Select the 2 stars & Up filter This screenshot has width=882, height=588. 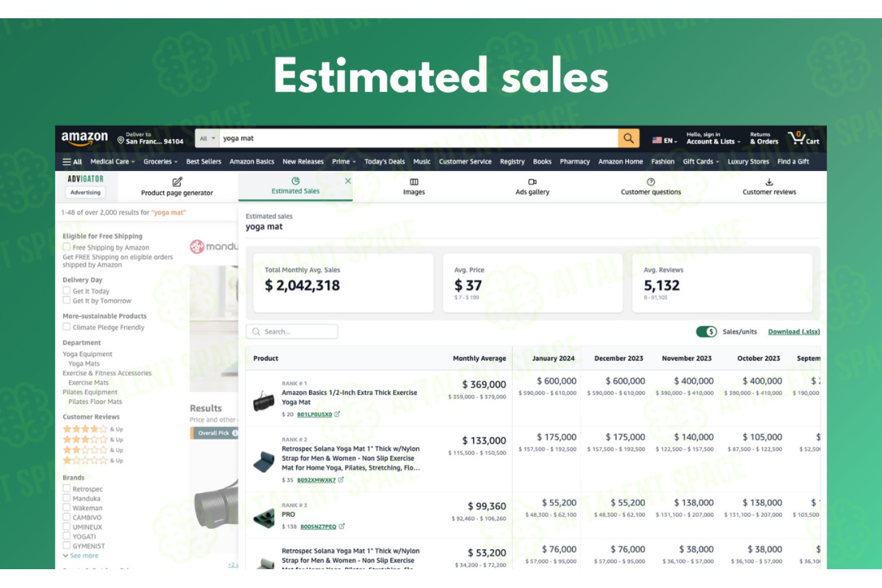(x=93, y=450)
